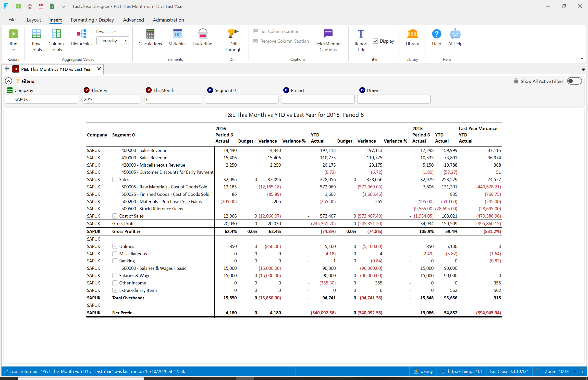The width and height of the screenshot is (588, 380).
Task: Click the Row Totals icon
Action: tap(36, 34)
